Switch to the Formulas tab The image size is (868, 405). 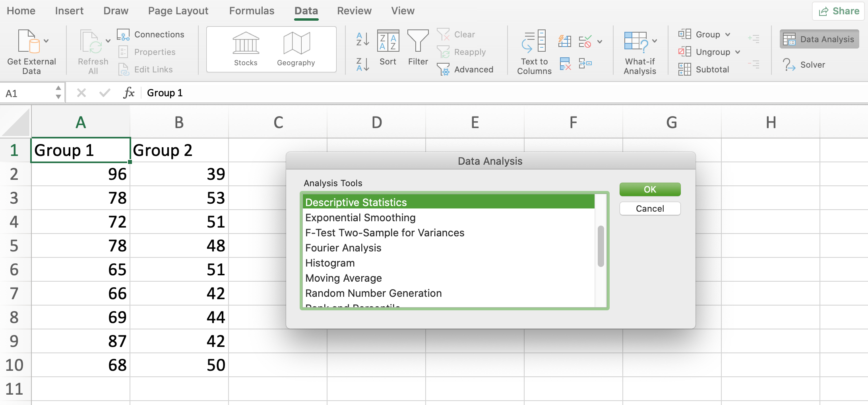coord(252,11)
